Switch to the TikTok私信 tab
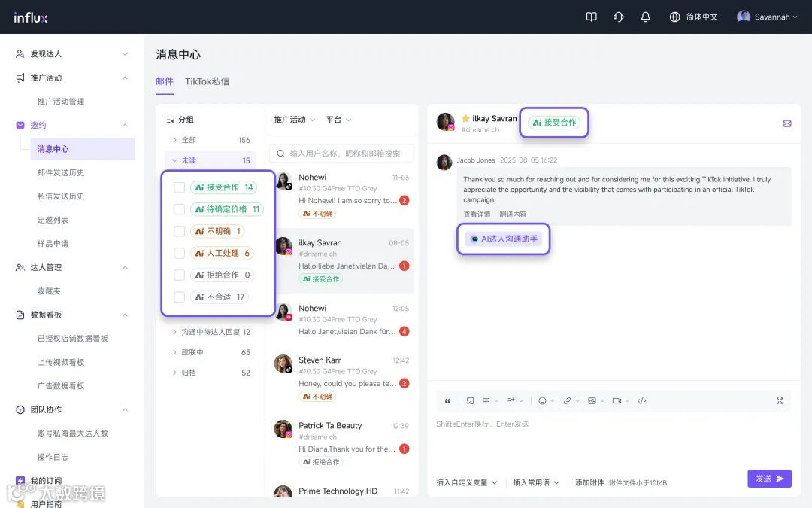The height and width of the screenshot is (508, 812). (x=208, y=81)
